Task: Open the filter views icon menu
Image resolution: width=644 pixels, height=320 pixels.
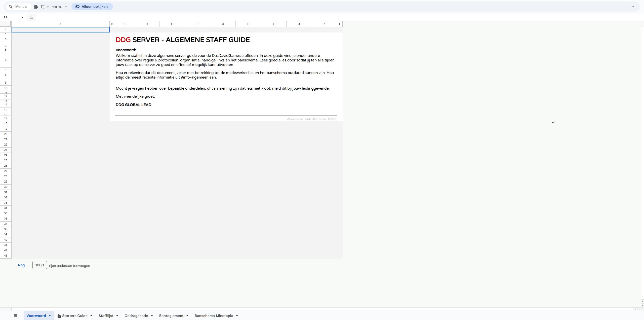Action: click(45, 7)
